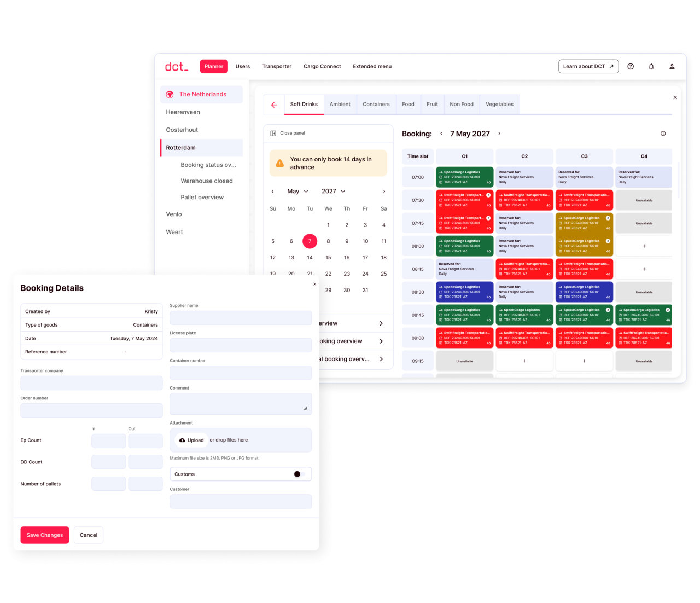
Task: Click the Supplier name input field
Action: 241,318
